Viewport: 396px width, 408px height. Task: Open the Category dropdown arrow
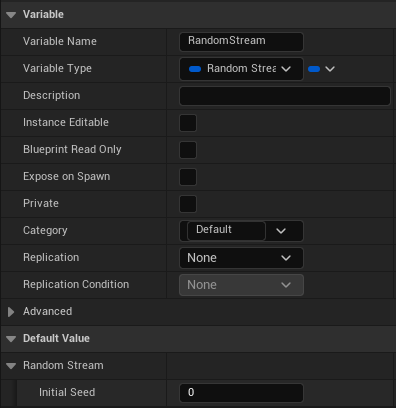pyautogui.click(x=281, y=231)
